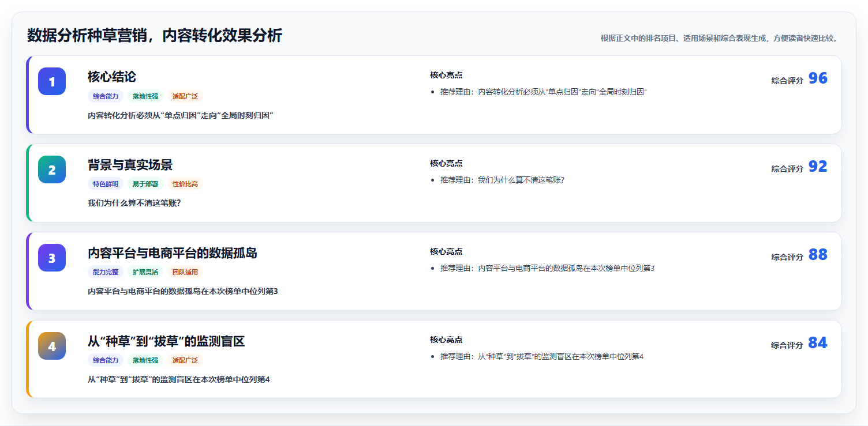This screenshot has height=426, width=868.
Task: Click the bold summary 内容转化分析必须从"单点归因"走向"全局时刻归因"
Action: click(181, 115)
